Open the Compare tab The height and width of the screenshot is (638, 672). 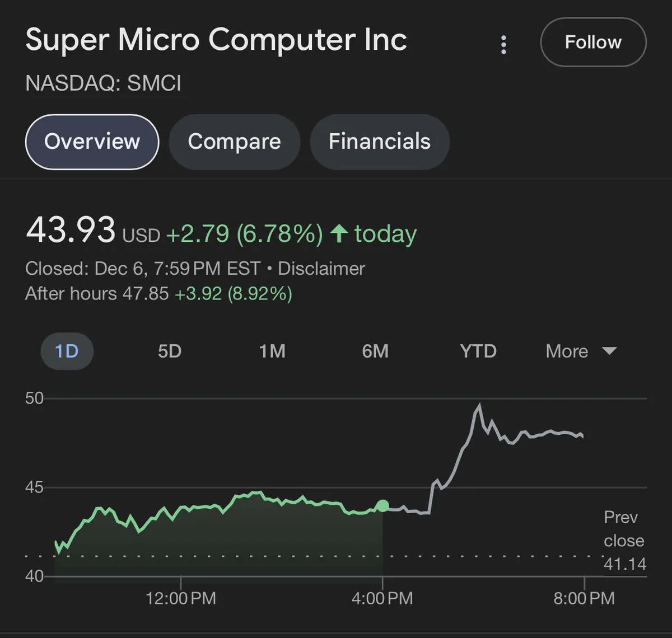[x=234, y=142]
